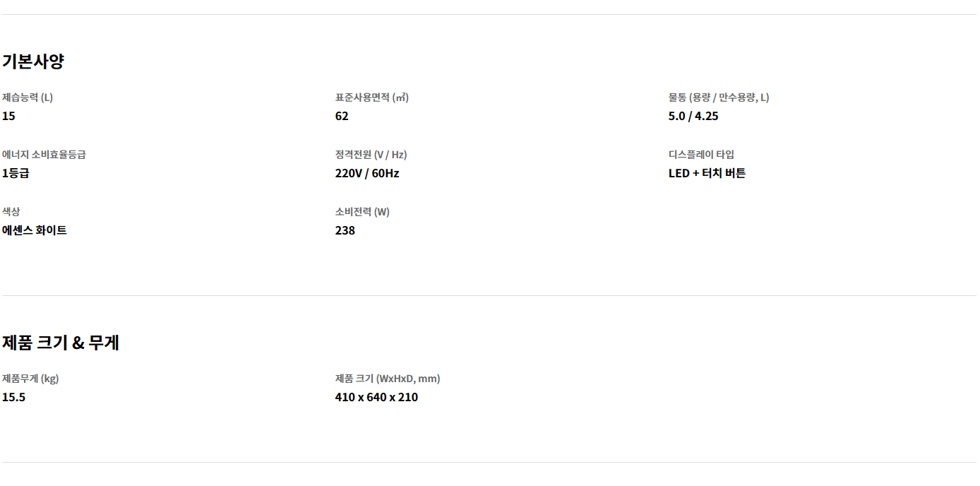Select the power consumption value 238
Viewport: 980px width, 486px height.
(345, 230)
